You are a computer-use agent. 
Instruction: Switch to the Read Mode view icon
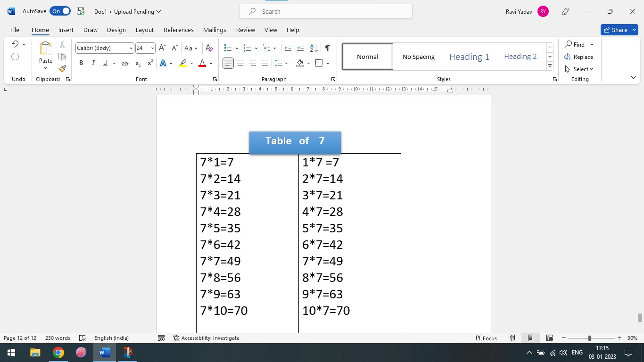[x=512, y=338]
